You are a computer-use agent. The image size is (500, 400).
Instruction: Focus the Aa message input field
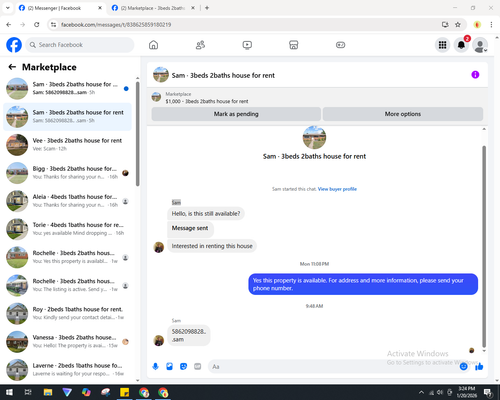tap(333, 367)
